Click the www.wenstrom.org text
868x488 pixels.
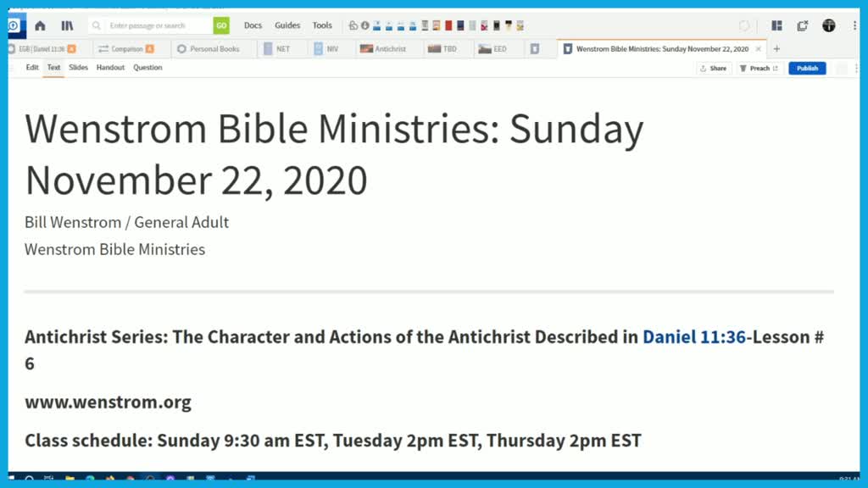(x=108, y=402)
